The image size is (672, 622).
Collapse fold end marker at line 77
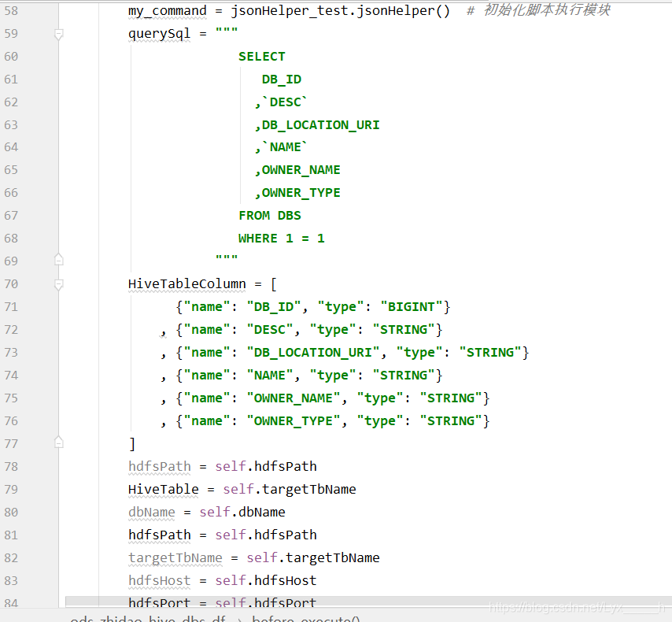59,442
